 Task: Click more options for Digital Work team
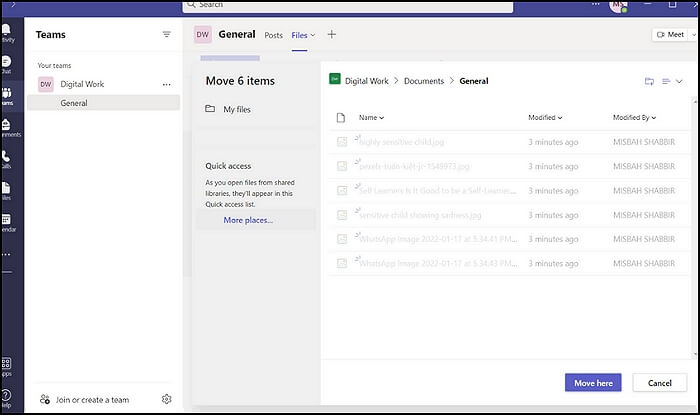[x=167, y=85]
